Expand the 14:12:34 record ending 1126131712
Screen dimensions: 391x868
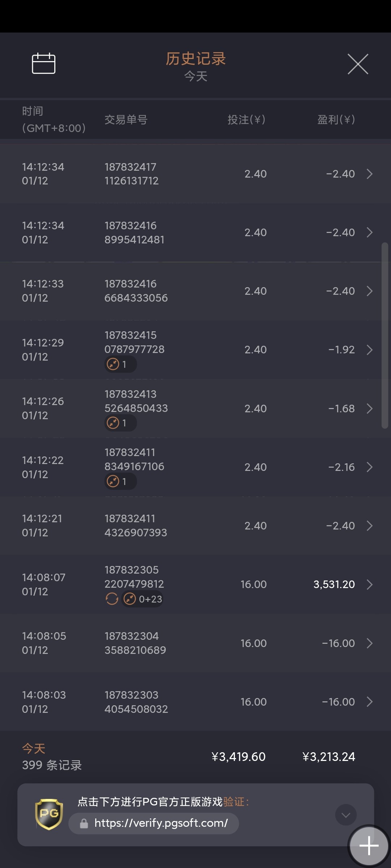tap(369, 174)
